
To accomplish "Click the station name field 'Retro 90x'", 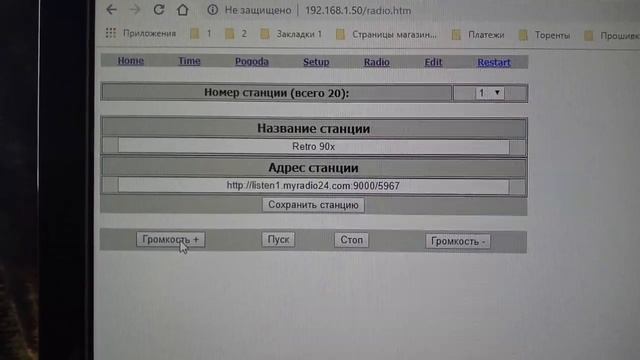I will click(313, 147).
